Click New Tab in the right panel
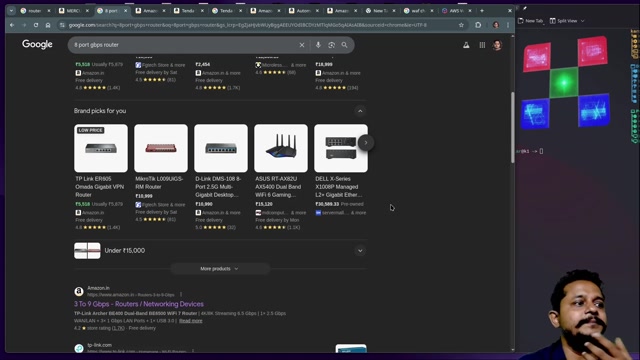 pos(531,20)
